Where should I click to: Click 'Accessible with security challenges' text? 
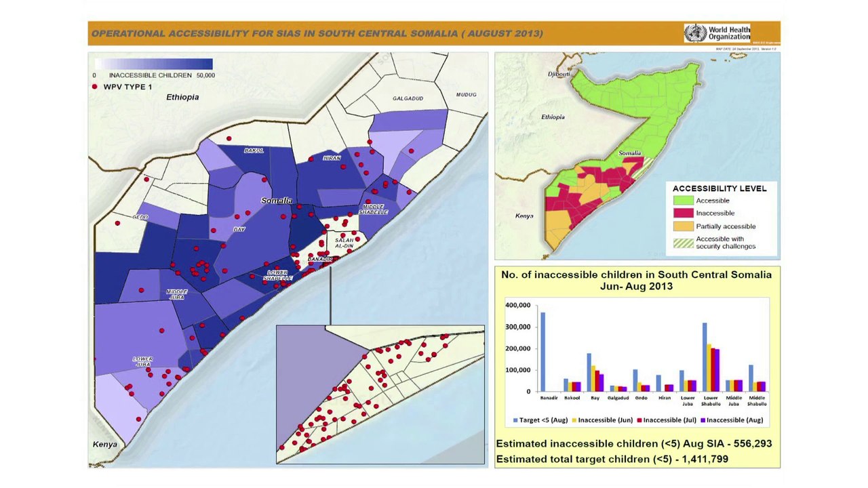pos(726,243)
